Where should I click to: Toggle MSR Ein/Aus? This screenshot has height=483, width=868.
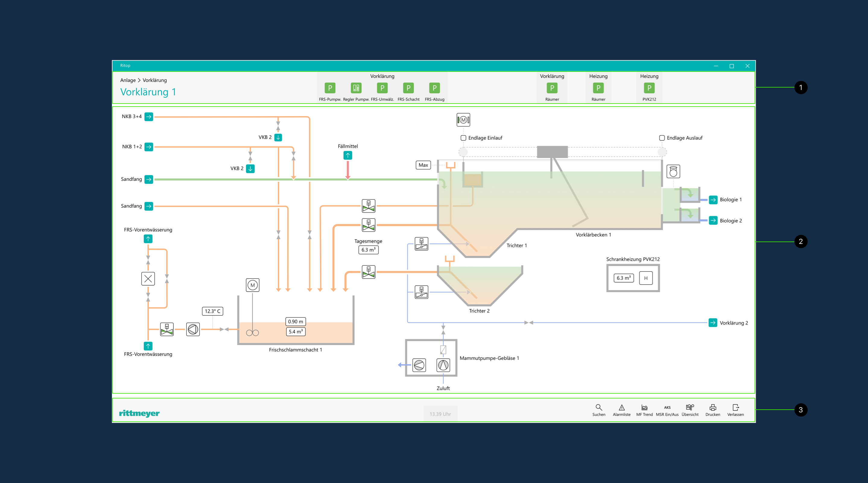pos(667,410)
